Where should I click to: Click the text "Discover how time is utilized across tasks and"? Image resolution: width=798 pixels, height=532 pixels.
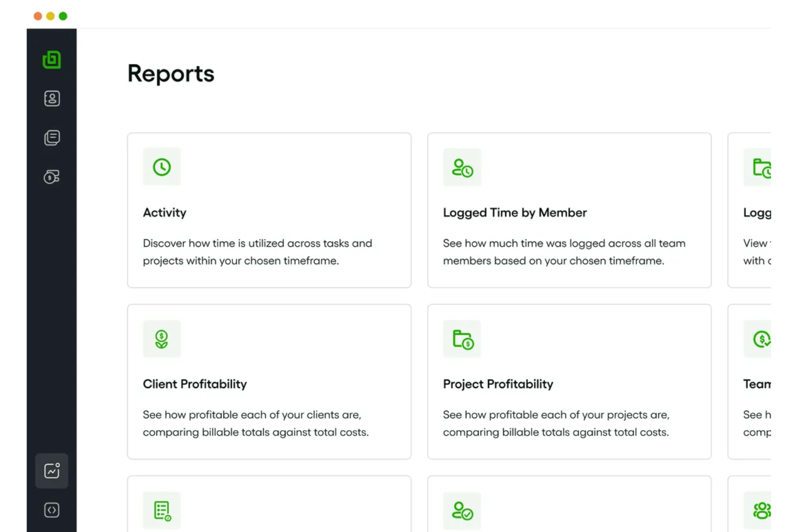point(257,244)
